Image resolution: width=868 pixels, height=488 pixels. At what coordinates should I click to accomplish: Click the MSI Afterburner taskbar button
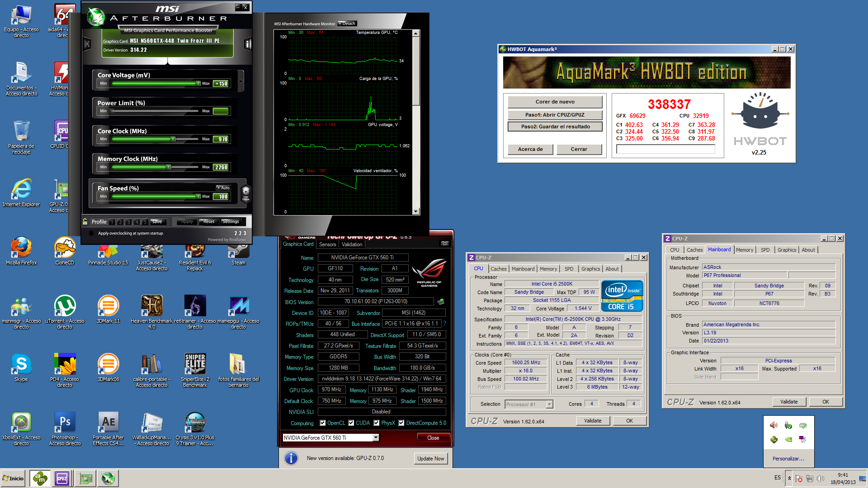108,479
